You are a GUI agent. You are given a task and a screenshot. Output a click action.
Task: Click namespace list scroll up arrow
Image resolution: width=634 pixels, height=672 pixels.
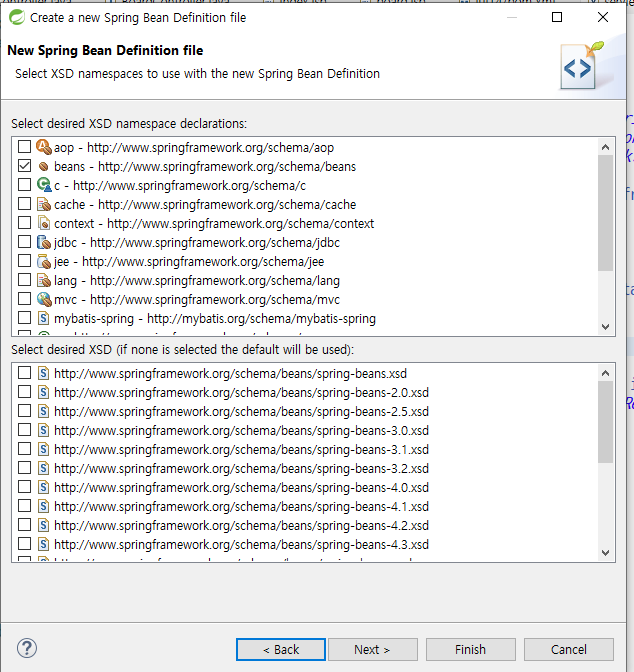tap(605, 147)
